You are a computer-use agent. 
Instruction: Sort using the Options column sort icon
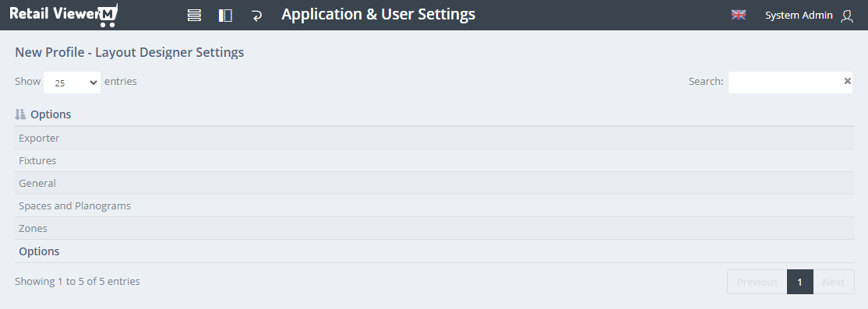[20, 114]
